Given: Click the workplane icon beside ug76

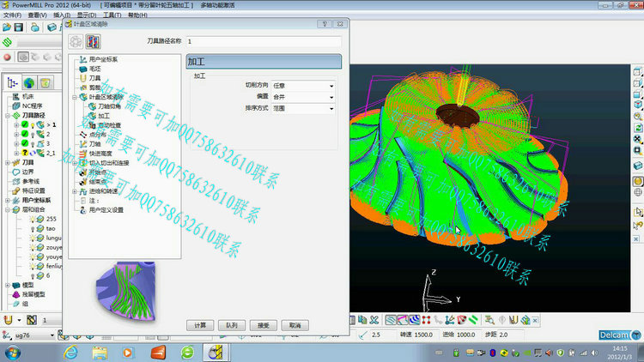Looking at the screenshot, I should (7, 335).
